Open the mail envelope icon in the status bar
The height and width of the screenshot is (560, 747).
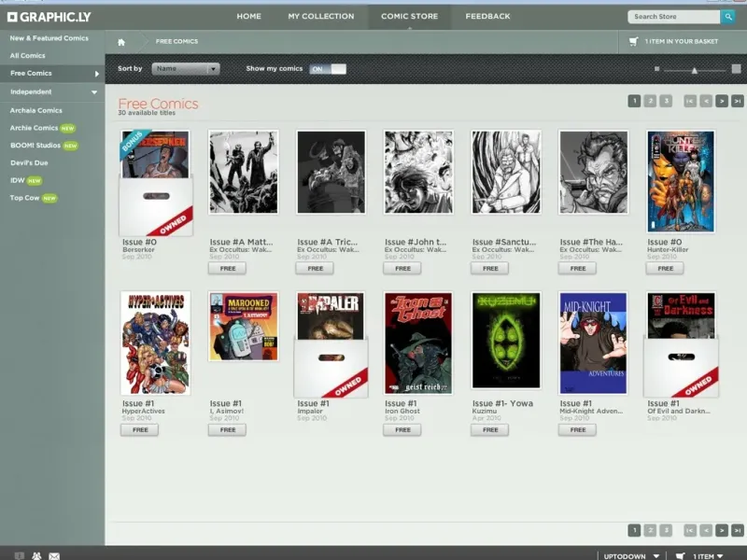(x=54, y=555)
